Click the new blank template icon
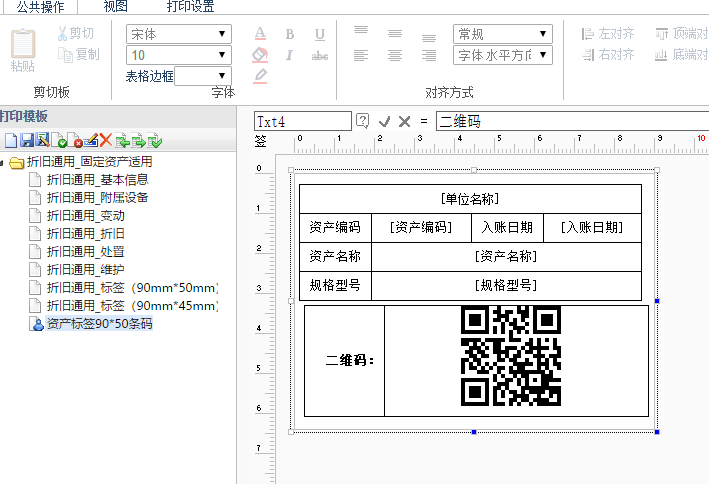This screenshot has width=717, height=495. (11, 140)
